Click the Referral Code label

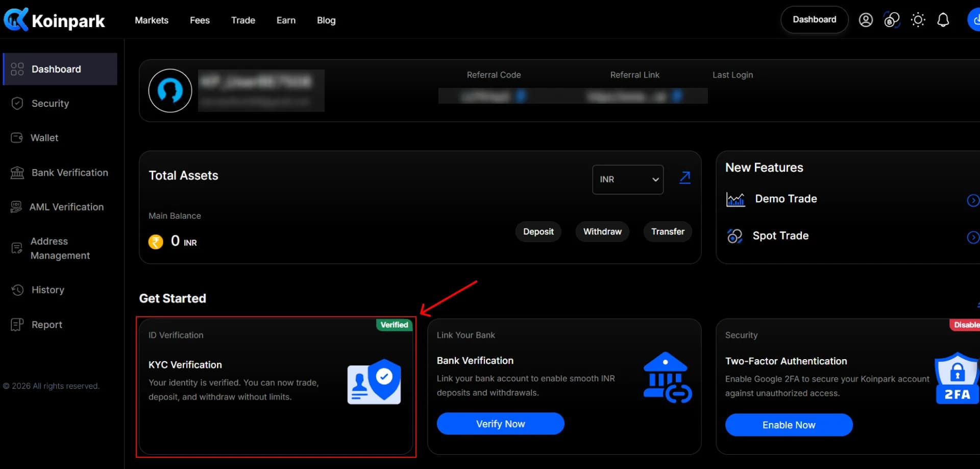click(494, 75)
